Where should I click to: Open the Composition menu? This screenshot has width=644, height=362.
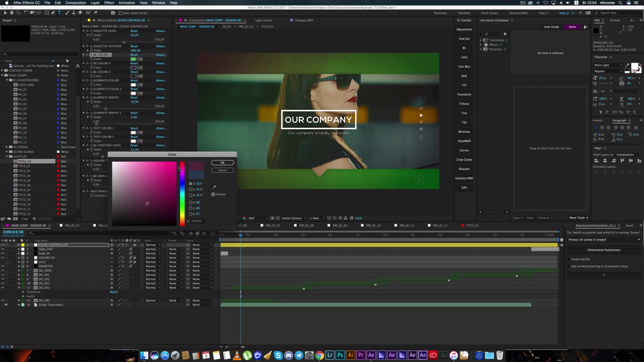[x=75, y=3]
